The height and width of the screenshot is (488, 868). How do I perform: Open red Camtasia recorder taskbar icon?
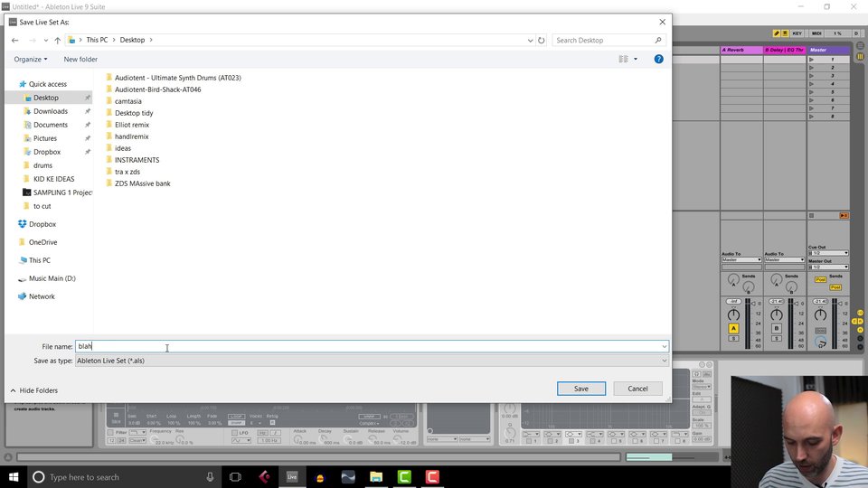(432, 477)
